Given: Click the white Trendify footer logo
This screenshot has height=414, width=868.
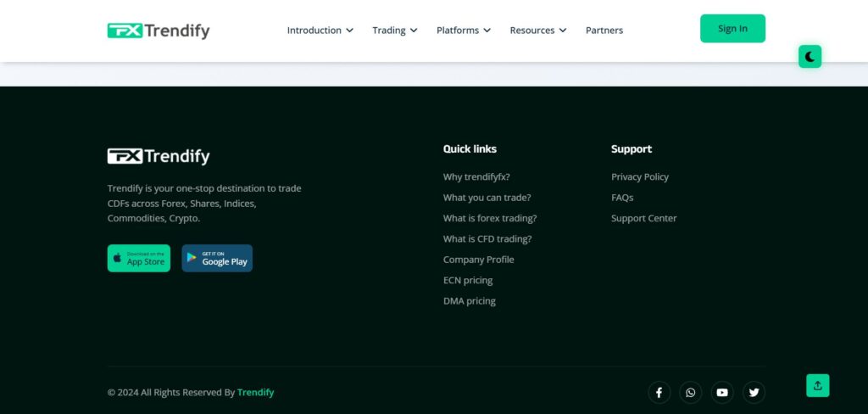Looking at the screenshot, I should (159, 156).
